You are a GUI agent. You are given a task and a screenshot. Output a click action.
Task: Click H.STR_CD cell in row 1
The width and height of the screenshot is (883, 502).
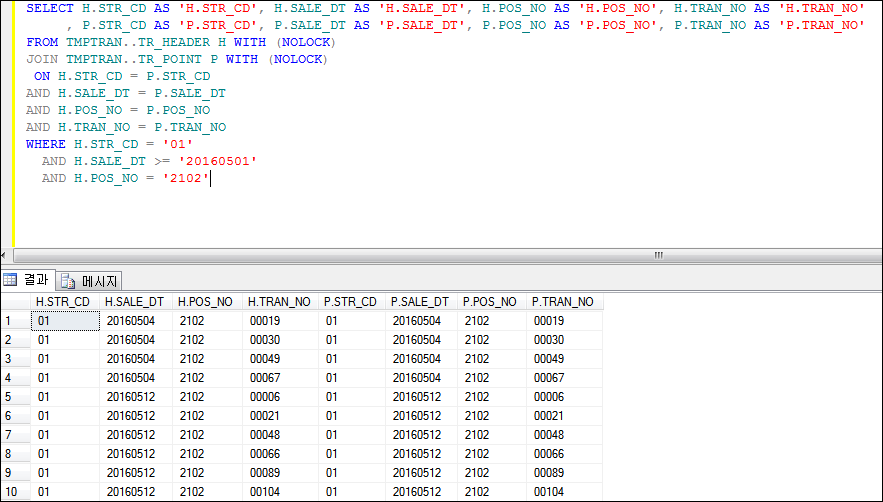click(x=65, y=321)
